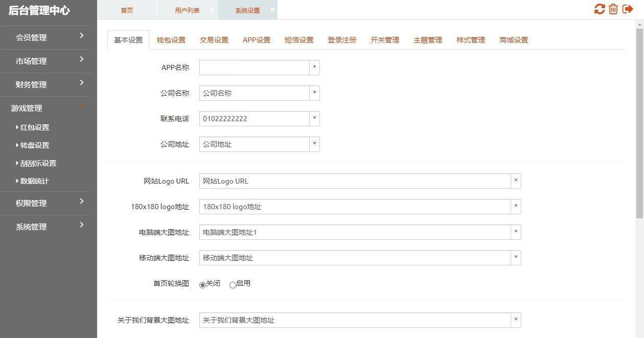Focus the 联系电话 input field
This screenshot has height=338, width=644.
[x=254, y=119]
